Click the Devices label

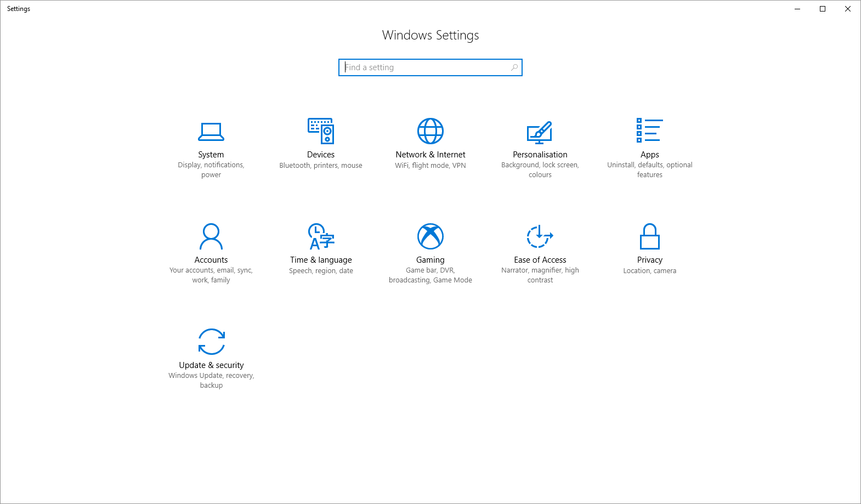(321, 155)
